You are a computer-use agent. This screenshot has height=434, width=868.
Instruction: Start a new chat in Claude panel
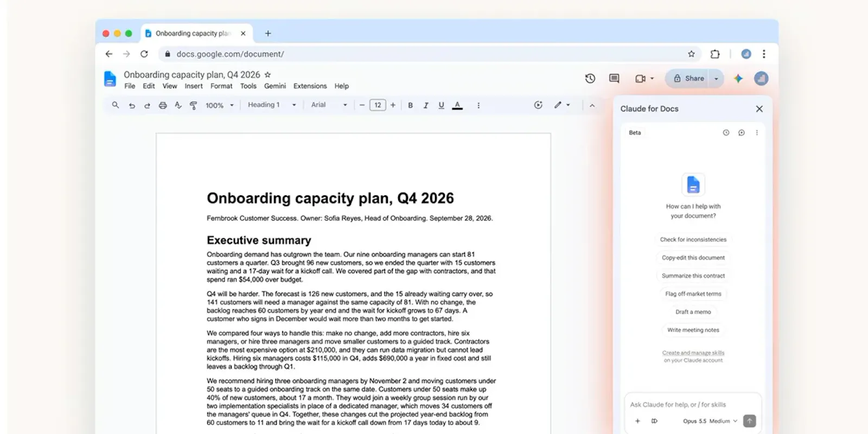[x=742, y=133]
